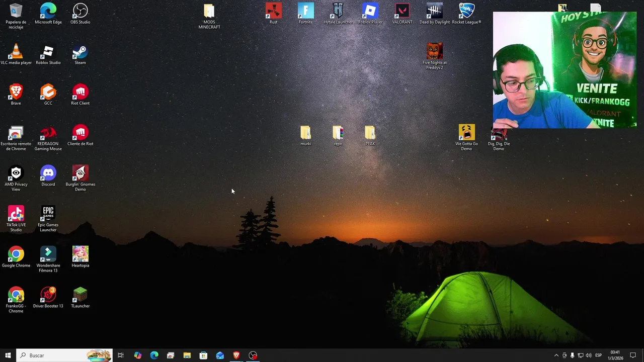Switch to OBS Studio in the taskbar
Image resolution: width=644 pixels, height=362 pixels.
[253, 355]
